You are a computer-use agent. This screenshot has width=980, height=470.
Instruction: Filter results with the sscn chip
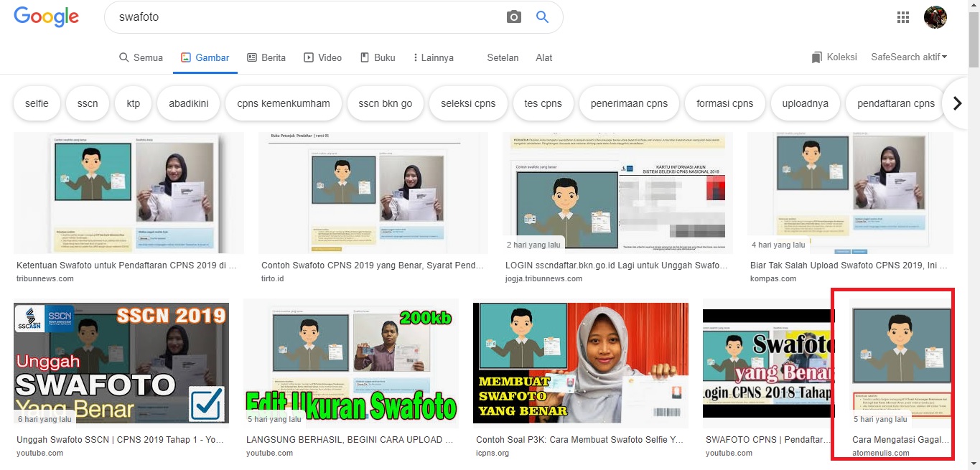coord(87,103)
